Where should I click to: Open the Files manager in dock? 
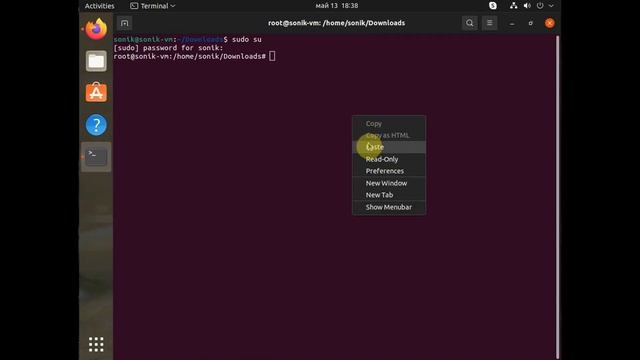point(96,61)
